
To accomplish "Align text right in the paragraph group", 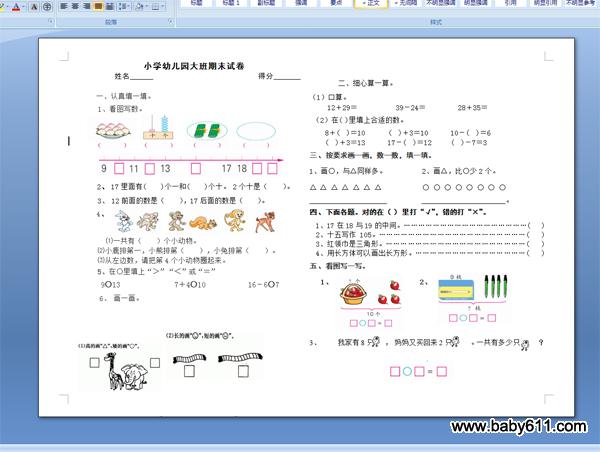I will coord(86,6).
